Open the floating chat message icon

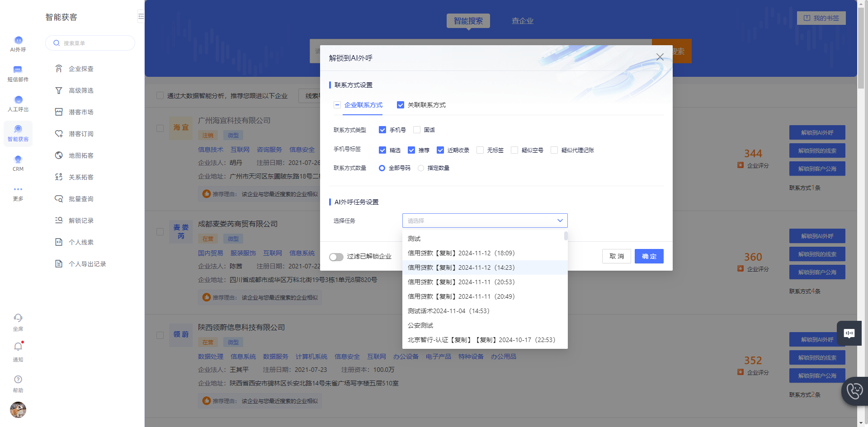click(x=849, y=333)
